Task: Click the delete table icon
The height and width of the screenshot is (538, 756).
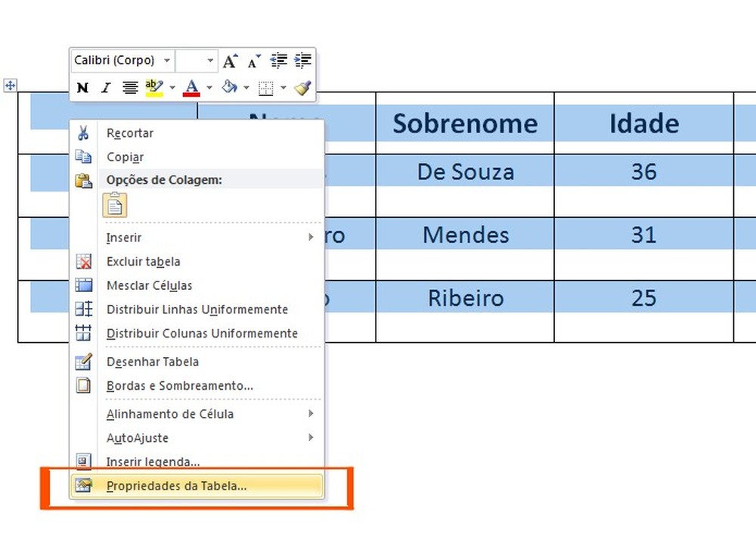Action: pos(84,262)
